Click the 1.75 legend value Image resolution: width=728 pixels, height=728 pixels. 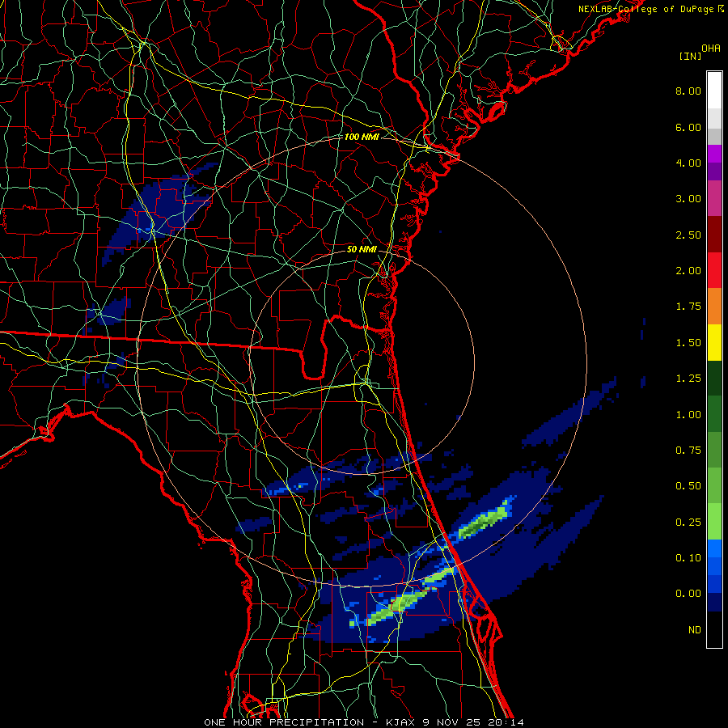pyautogui.click(x=688, y=307)
